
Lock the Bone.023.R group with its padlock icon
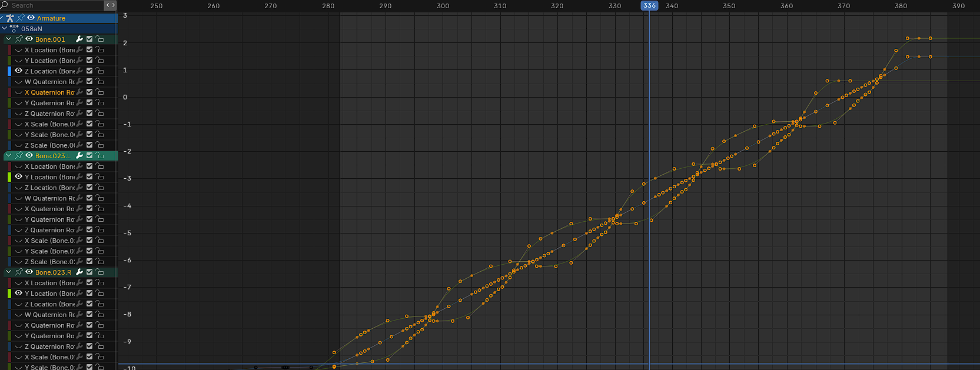click(100, 272)
